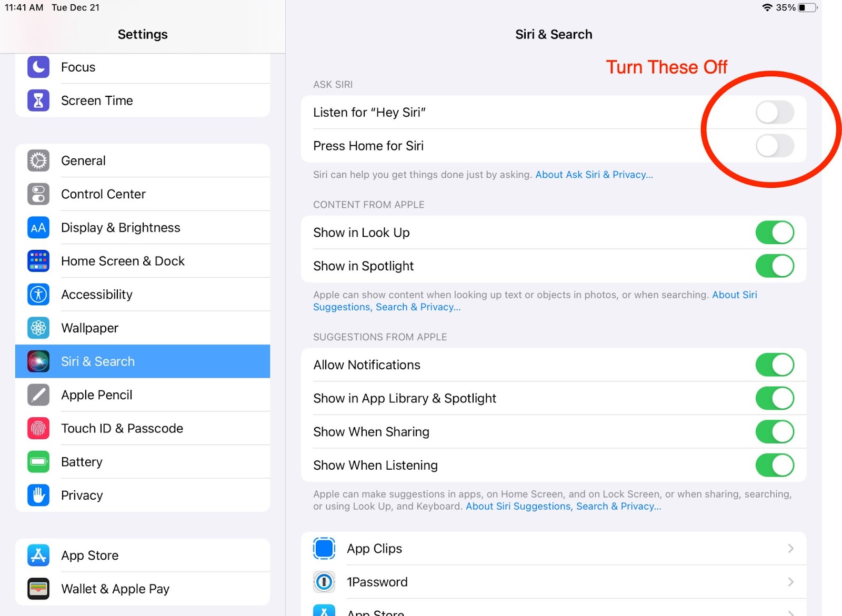The image size is (842, 616).
Task: Select Siri & Search in sidebar
Action: tap(143, 361)
